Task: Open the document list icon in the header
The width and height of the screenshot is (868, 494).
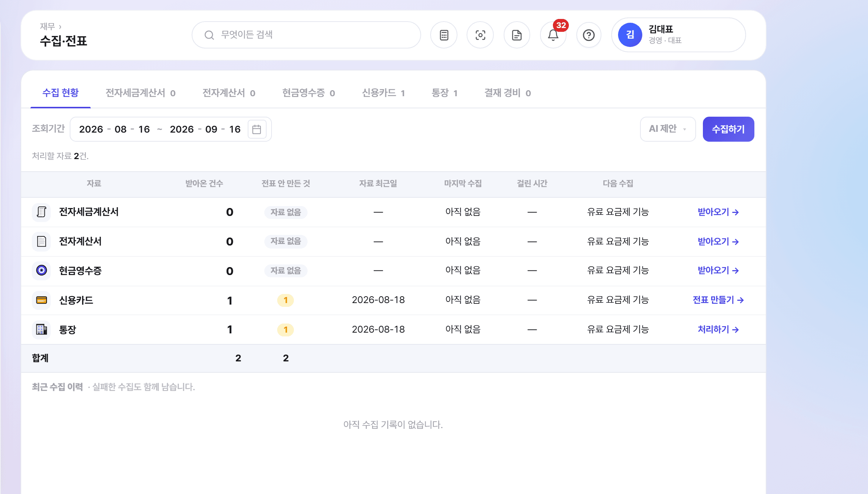Action: pos(444,35)
